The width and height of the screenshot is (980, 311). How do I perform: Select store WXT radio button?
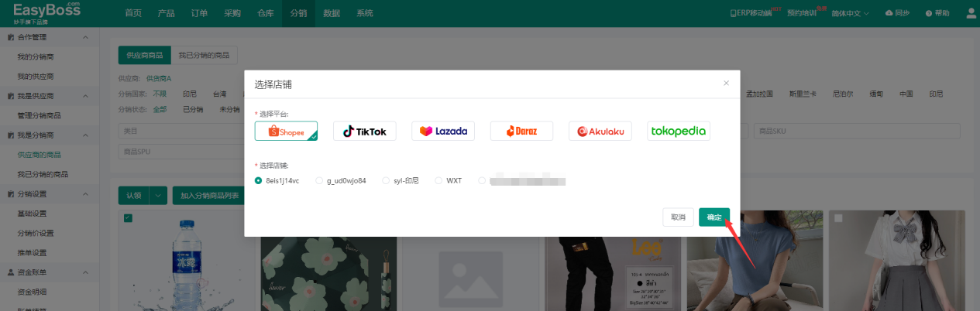pyautogui.click(x=438, y=180)
